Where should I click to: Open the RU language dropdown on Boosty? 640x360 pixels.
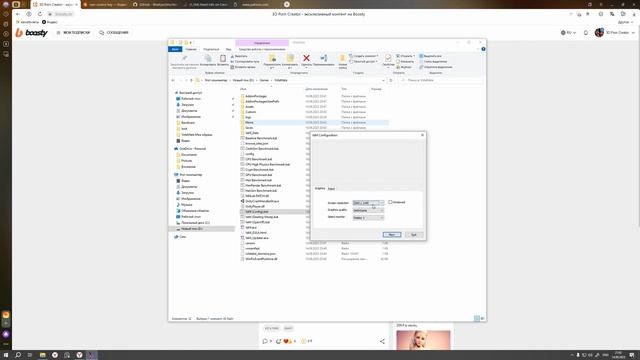(x=568, y=33)
